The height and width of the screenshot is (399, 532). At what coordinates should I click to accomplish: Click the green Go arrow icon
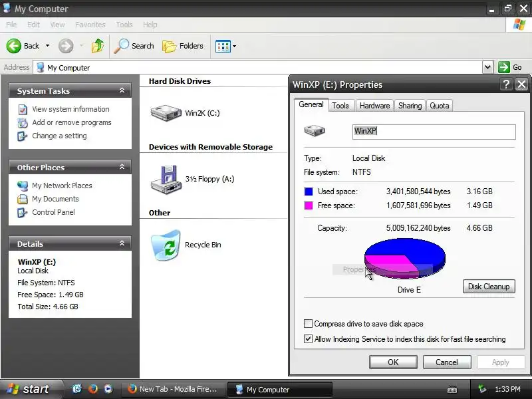pos(504,67)
